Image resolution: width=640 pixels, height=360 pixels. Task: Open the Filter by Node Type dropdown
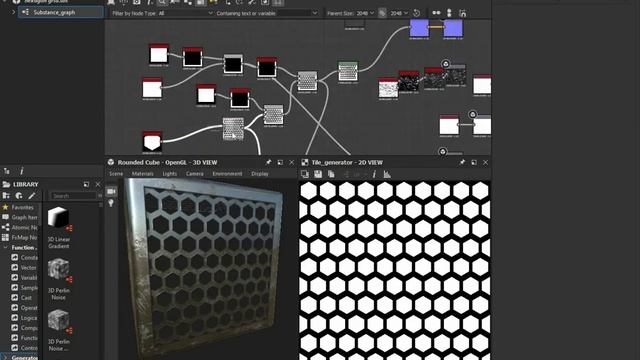[x=185, y=13]
